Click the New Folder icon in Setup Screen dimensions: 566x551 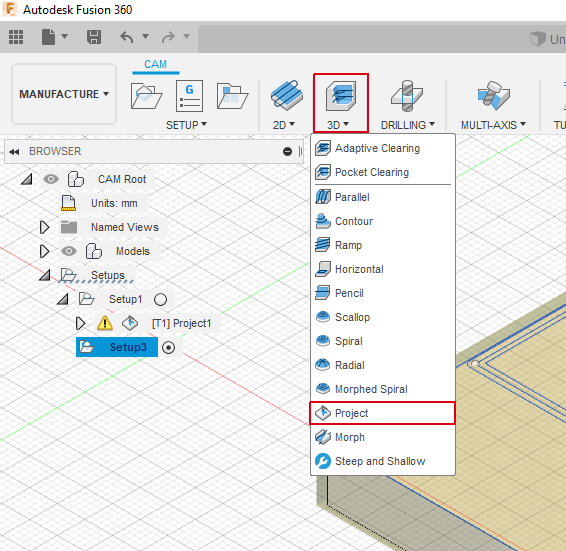(232, 96)
